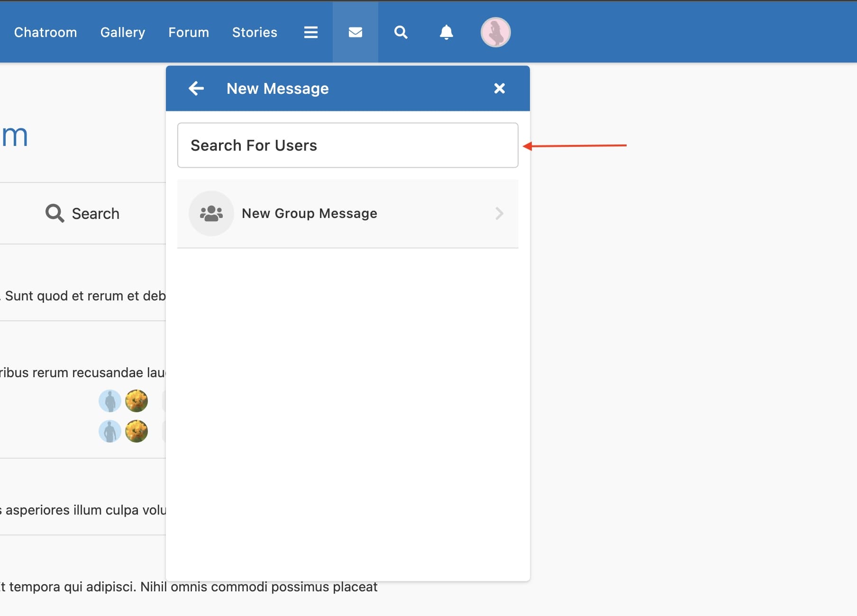Click the first blue silhouette avatar

110,401
